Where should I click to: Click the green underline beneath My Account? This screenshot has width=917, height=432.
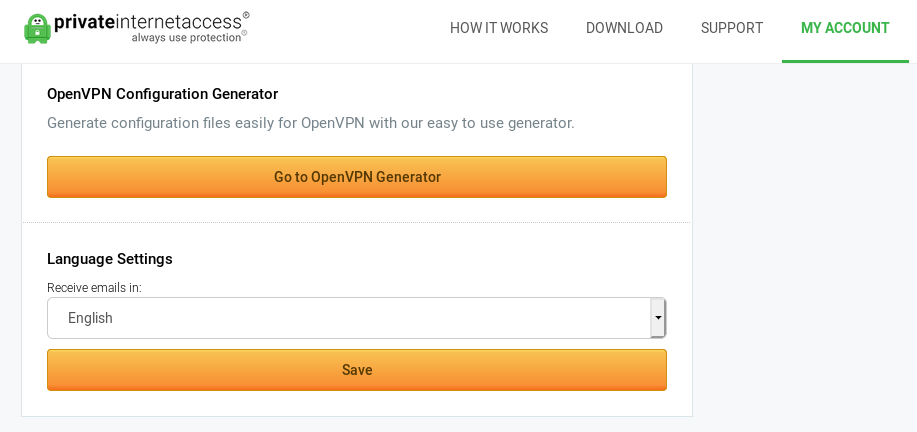[x=845, y=61]
